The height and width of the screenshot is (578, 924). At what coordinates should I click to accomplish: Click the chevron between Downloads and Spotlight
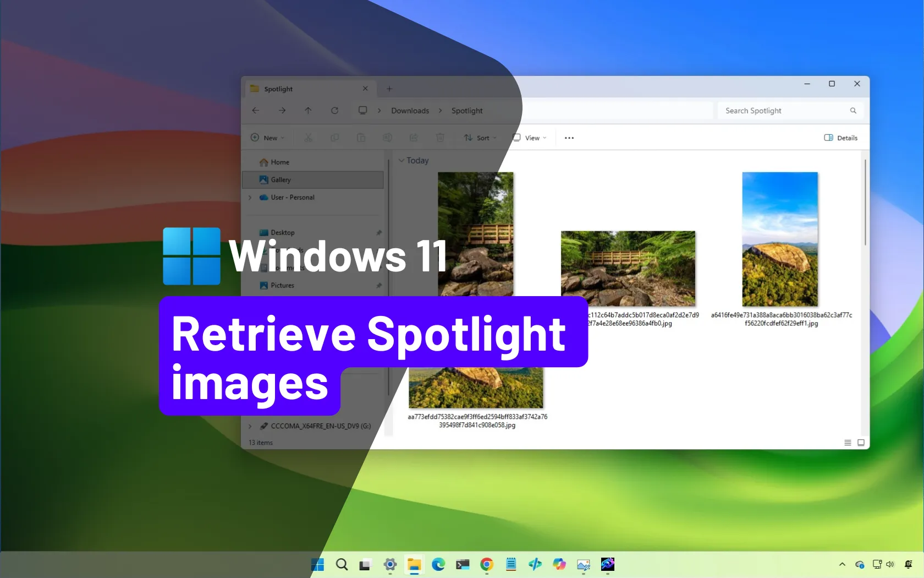(441, 111)
